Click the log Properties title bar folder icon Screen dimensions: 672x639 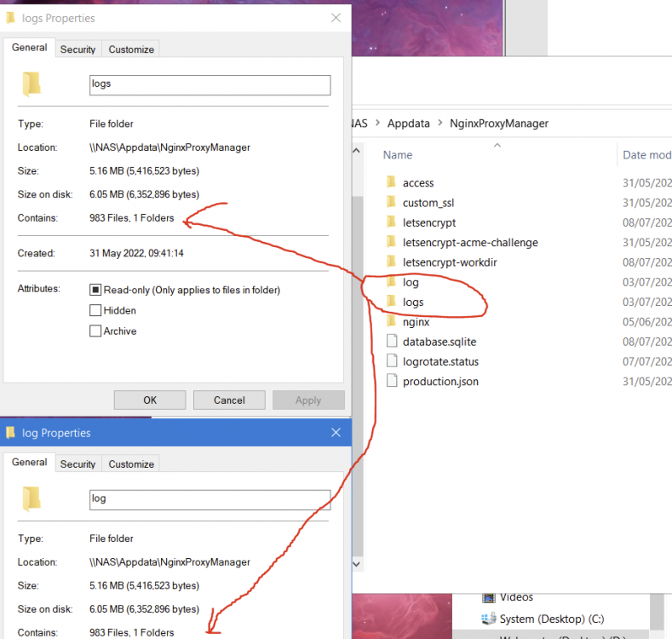[11, 432]
